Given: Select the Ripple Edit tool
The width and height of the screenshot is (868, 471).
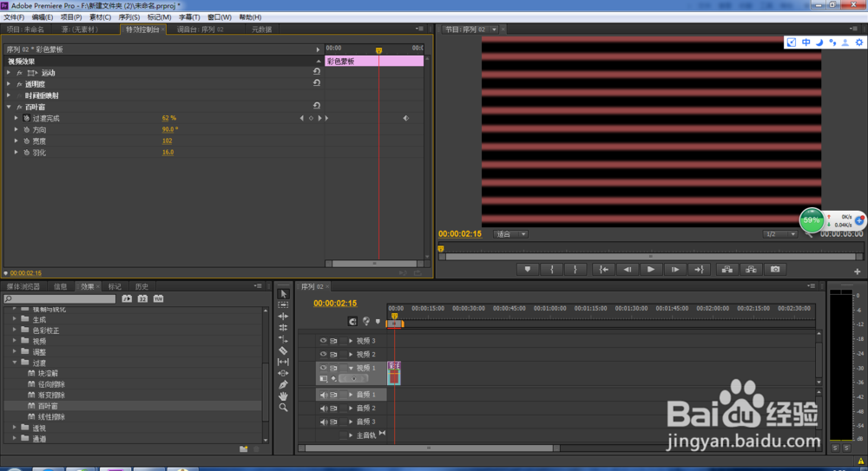Looking at the screenshot, I should coord(284,317).
